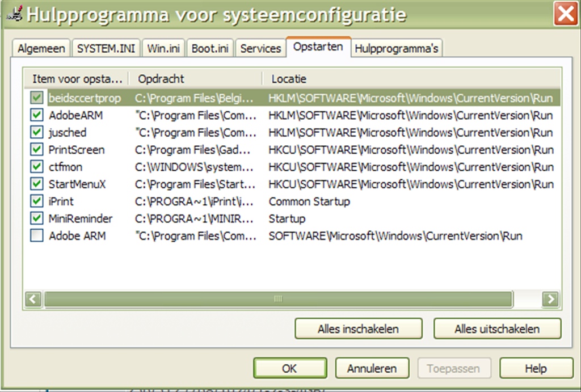The height and width of the screenshot is (392, 581).
Task: Disable StartMenuX at startup
Action: tap(37, 184)
